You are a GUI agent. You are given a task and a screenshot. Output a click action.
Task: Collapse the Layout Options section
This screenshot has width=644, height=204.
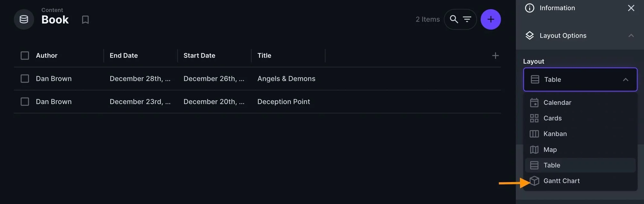pos(631,36)
